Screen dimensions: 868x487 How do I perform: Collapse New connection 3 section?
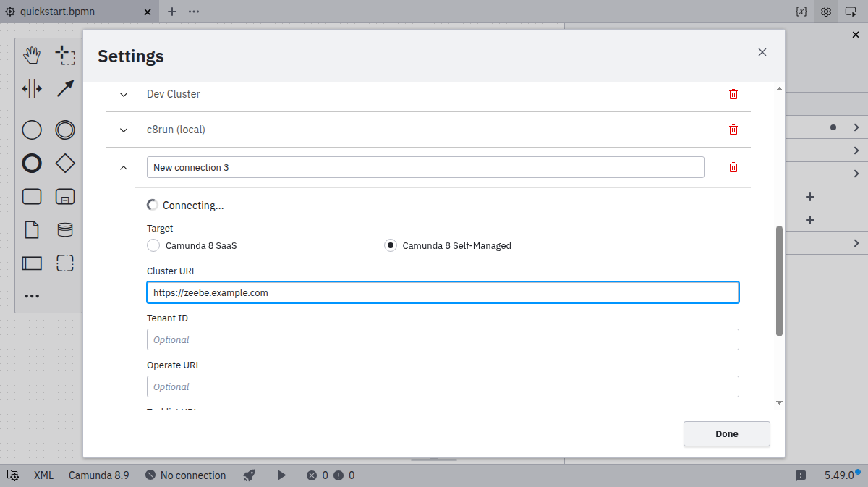[x=124, y=167]
